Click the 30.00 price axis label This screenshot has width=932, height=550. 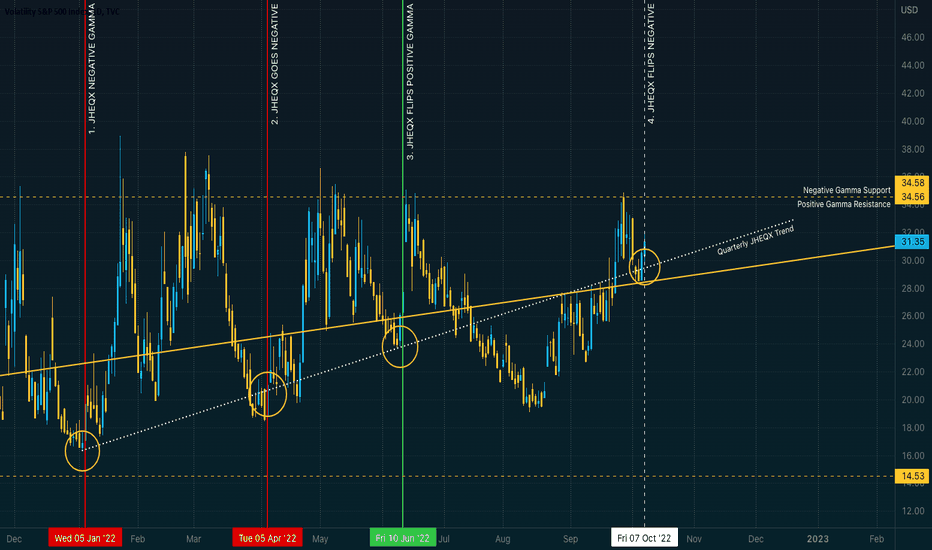pos(912,260)
